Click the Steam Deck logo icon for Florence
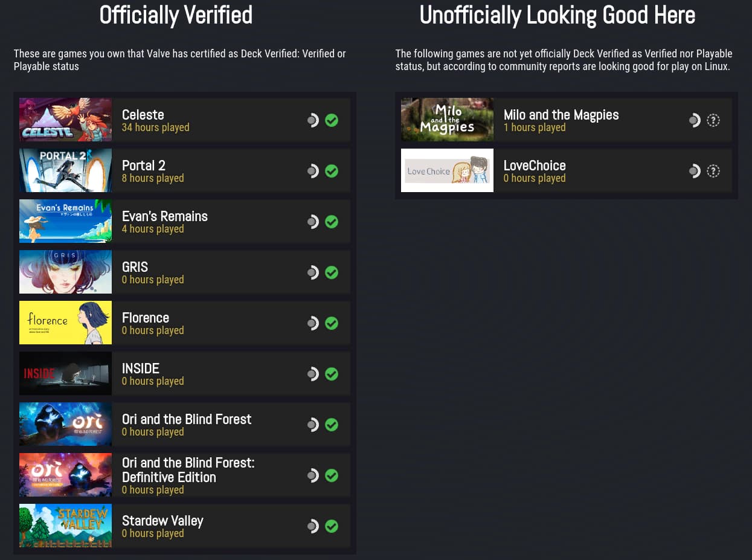This screenshot has height=560, width=752. 312,323
